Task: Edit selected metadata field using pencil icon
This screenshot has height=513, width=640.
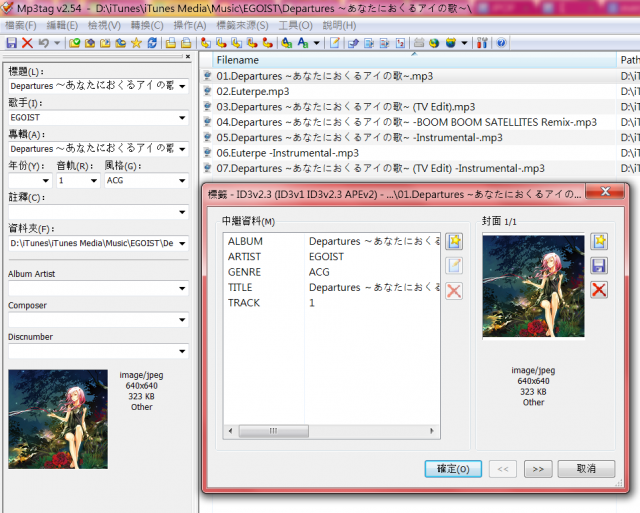Action: coord(454,266)
